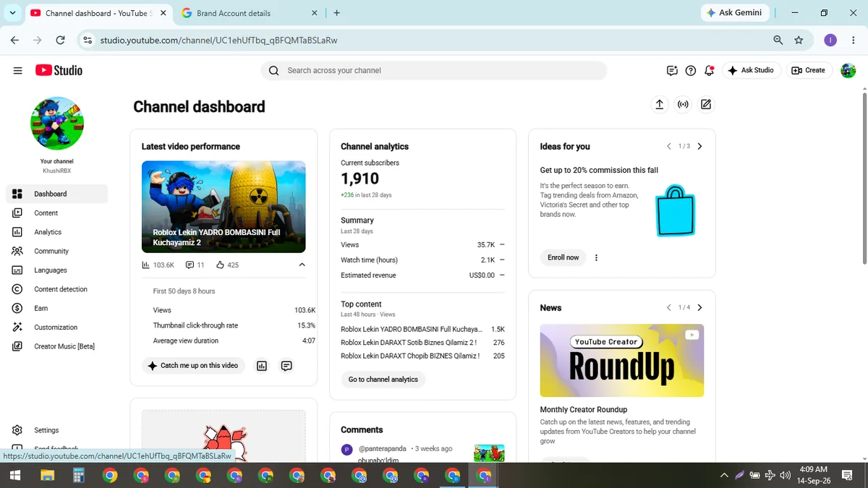Screen dimensions: 868x488
Task: Click the channel profile picture in sidebar
Action: pyautogui.click(x=57, y=124)
